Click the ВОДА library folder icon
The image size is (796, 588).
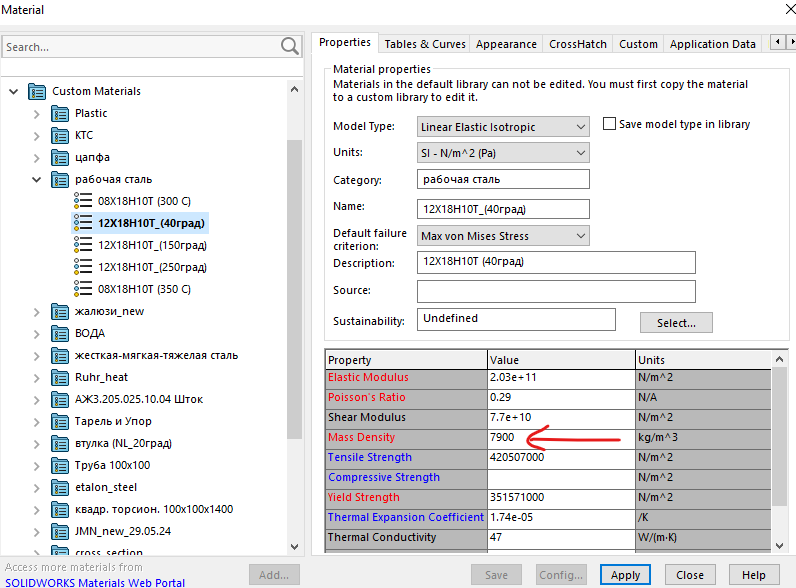[60, 333]
